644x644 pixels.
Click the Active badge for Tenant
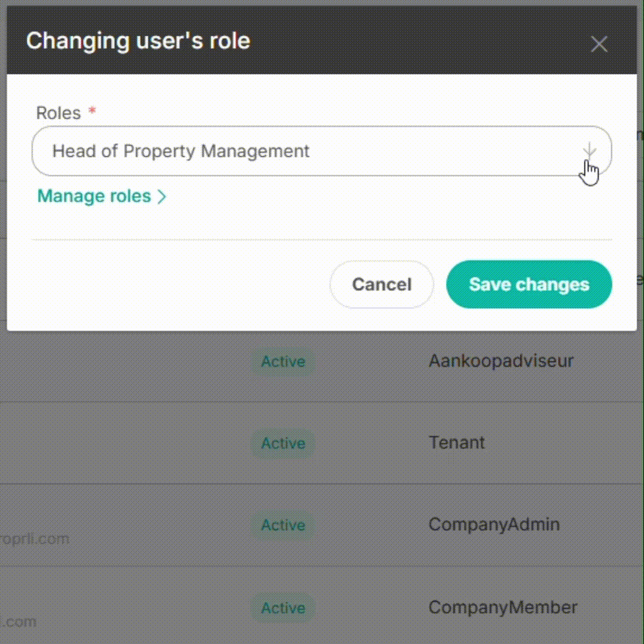coord(283,443)
